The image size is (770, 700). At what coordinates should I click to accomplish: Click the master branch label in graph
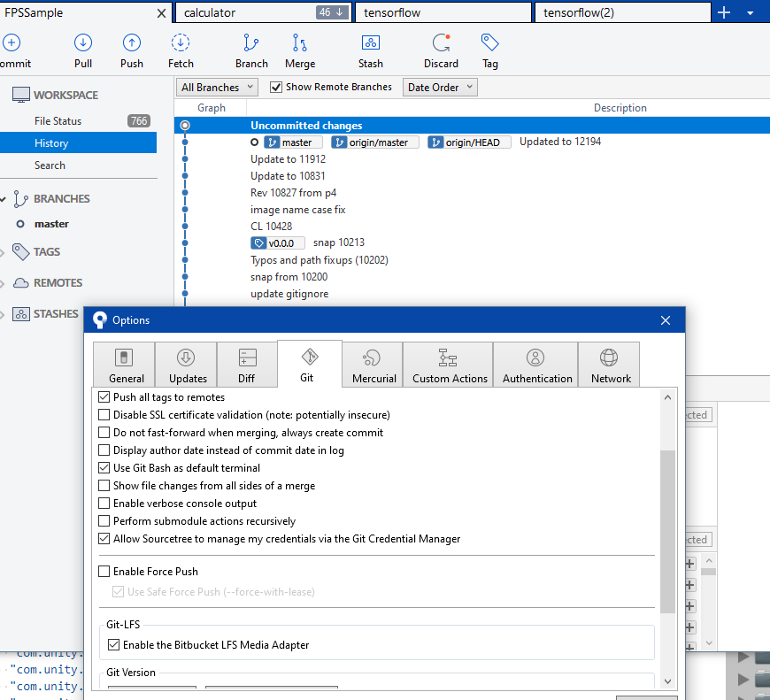(293, 142)
